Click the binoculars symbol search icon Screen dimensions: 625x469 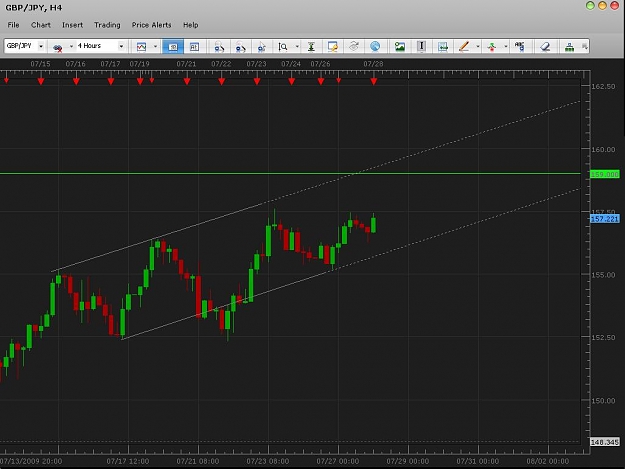58,47
